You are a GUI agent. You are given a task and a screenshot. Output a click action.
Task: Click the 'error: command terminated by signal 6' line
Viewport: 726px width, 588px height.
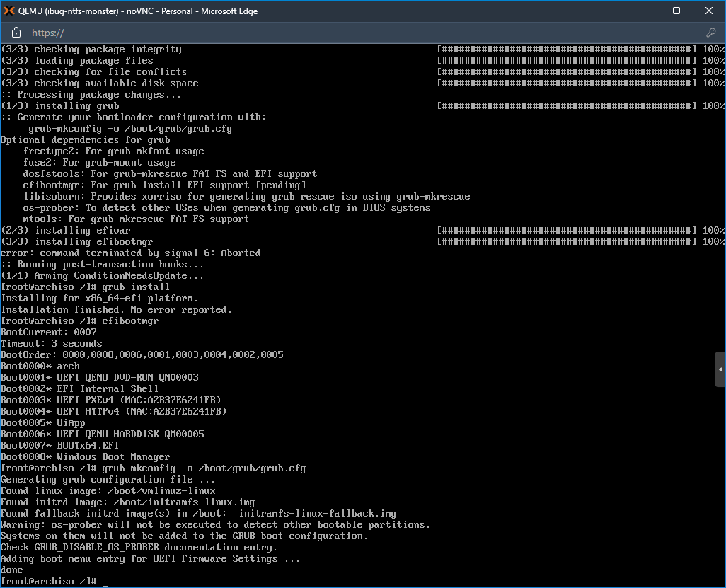[131, 253]
